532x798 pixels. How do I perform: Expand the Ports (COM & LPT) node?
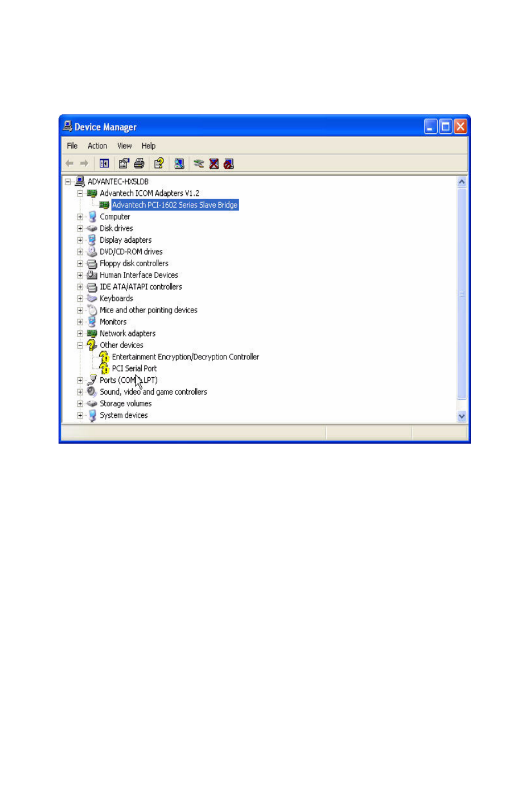(80, 381)
